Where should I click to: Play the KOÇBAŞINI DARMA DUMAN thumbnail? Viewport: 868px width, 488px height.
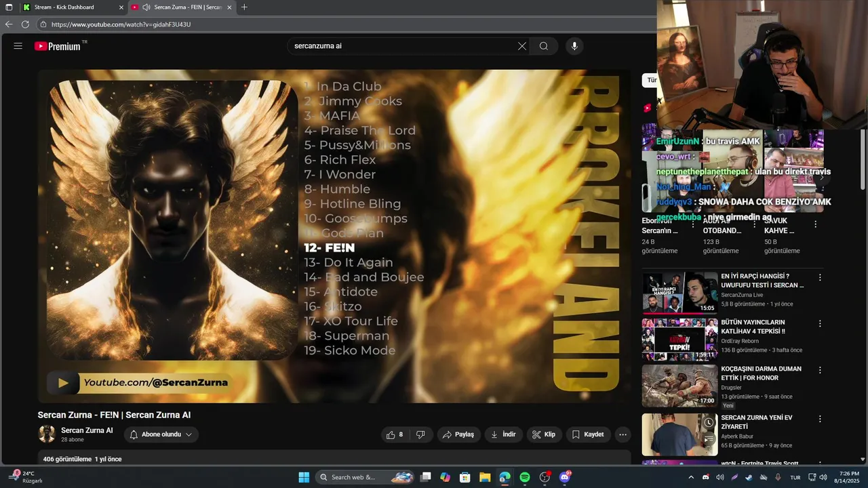point(679,386)
